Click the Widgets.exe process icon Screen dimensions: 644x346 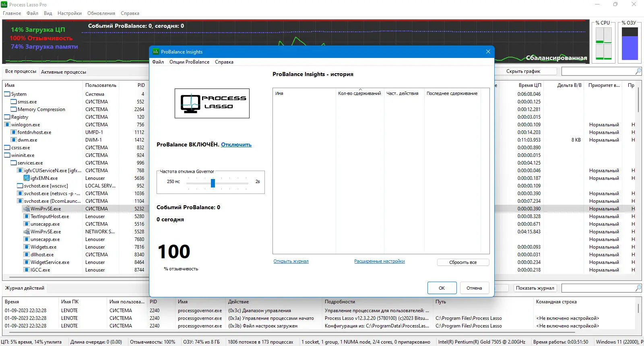27,247
